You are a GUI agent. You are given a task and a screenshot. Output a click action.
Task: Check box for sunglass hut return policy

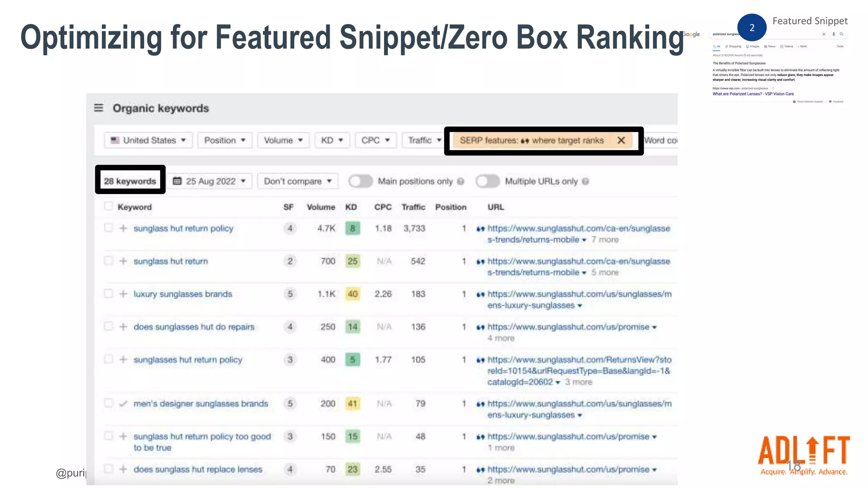(x=108, y=227)
